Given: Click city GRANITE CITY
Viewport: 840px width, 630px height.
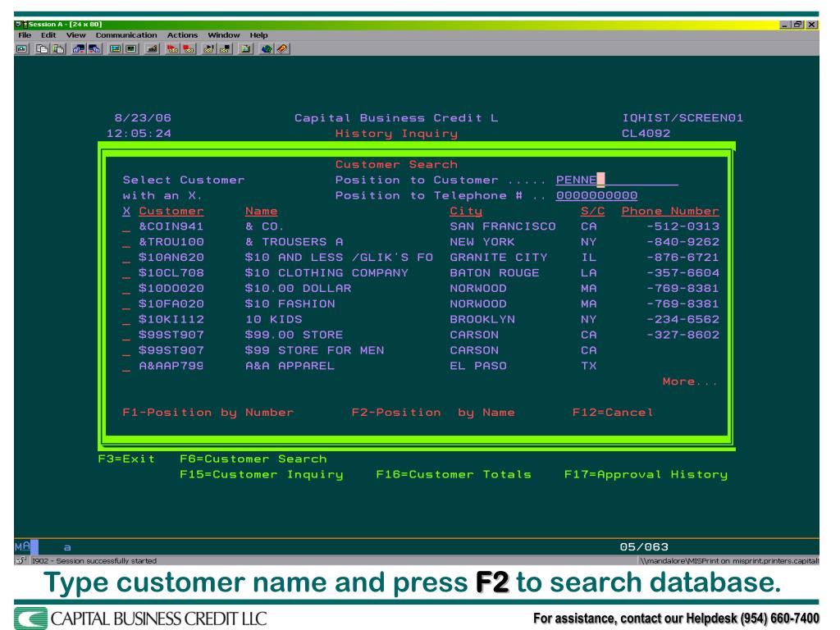Looking at the screenshot, I should (x=499, y=258).
